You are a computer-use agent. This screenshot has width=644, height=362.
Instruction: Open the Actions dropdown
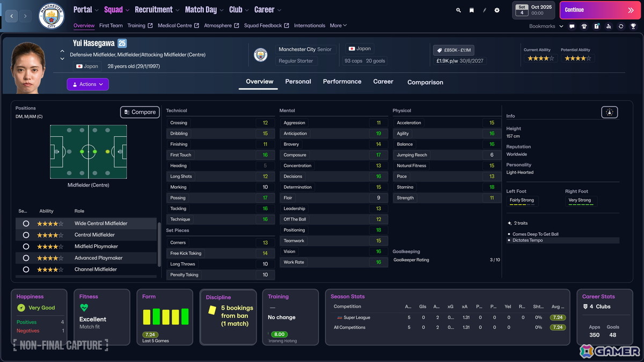[x=87, y=84]
